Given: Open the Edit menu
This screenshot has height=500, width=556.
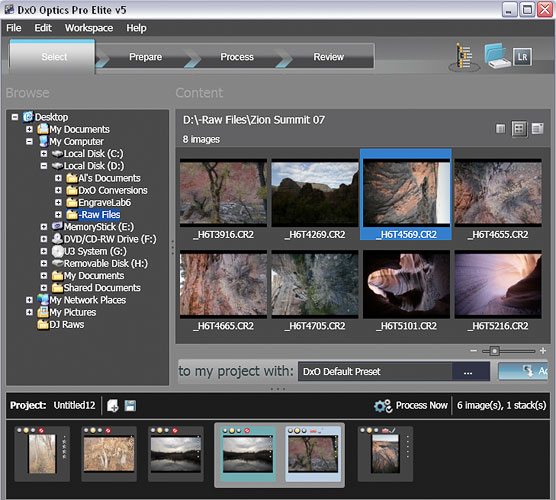Looking at the screenshot, I should click(x=43, y=28).
